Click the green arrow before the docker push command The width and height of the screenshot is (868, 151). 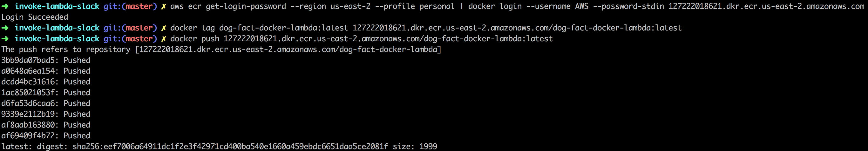tap(5, 39)
